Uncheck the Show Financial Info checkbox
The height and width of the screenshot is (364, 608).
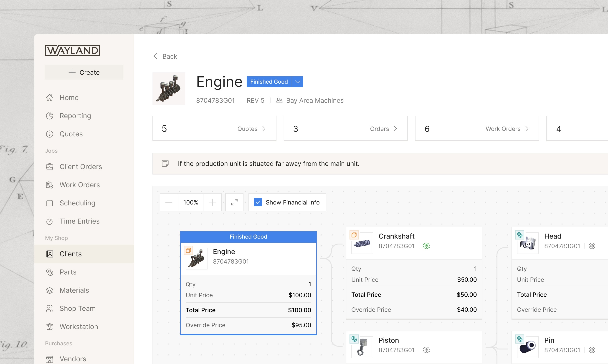tap(258, 202)
